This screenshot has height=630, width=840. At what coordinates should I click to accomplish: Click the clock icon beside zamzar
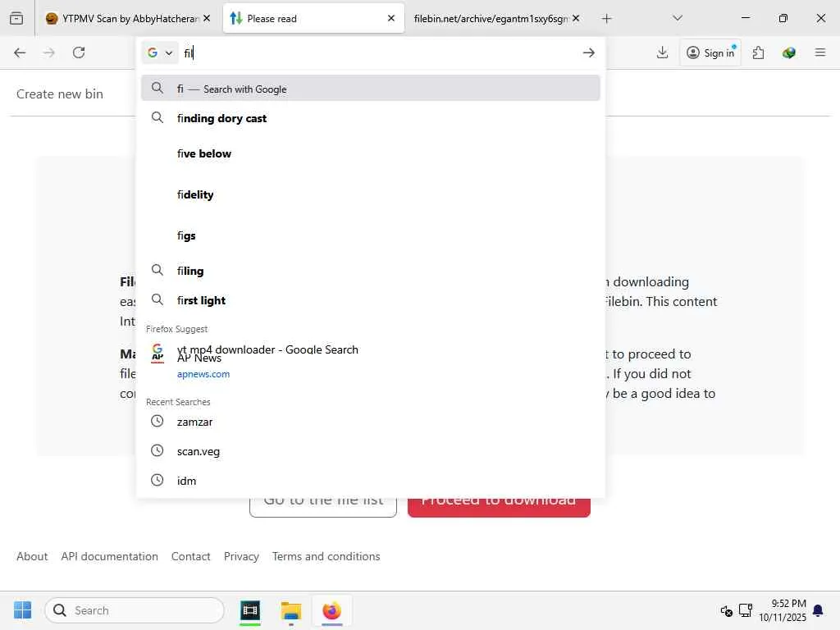pos(157,421)
